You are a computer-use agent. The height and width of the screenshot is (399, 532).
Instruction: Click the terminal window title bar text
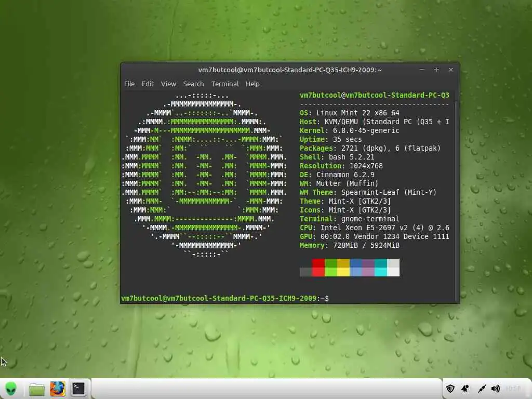(x=290, y=70)
